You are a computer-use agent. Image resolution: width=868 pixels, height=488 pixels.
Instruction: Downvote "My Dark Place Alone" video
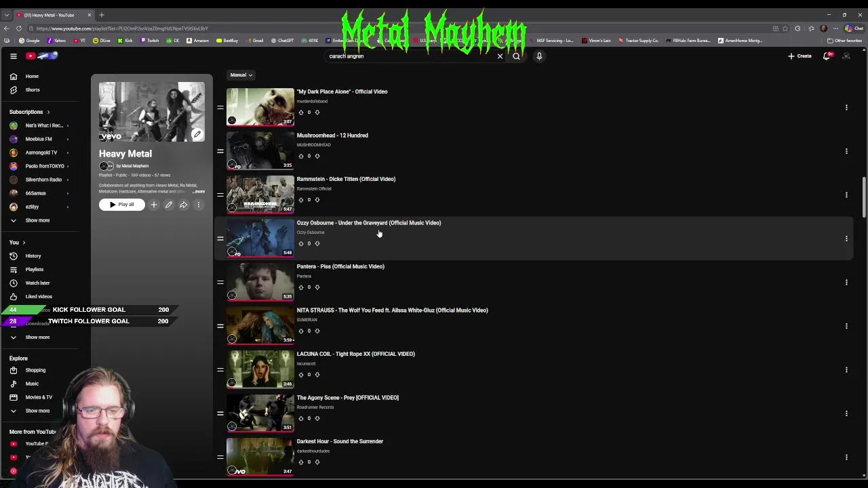point(317,113)
